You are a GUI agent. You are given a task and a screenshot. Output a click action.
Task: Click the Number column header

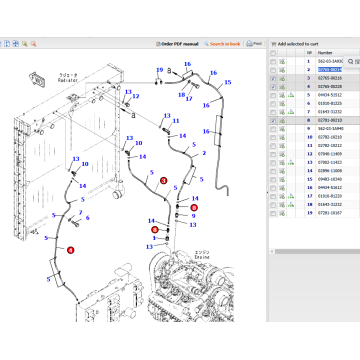pyautogui.click(x=325, y=53)
